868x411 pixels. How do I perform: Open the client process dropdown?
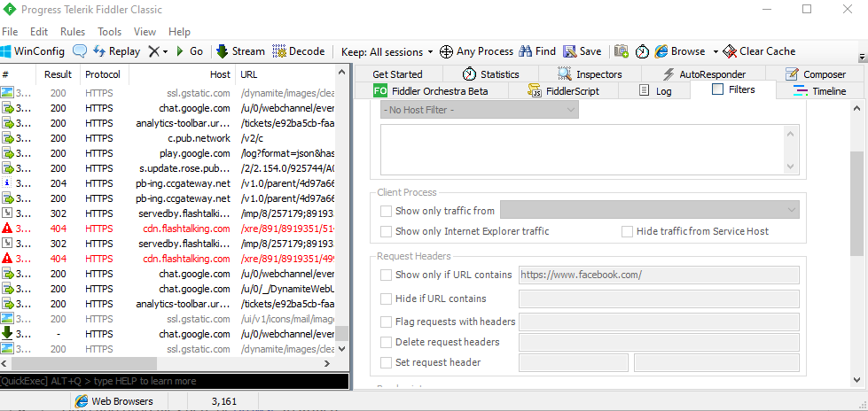point(650,210)
